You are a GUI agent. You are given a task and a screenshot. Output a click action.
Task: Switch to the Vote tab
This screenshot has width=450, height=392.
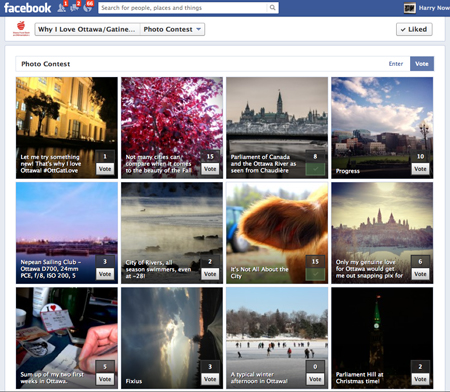click(x=422, y=64)
